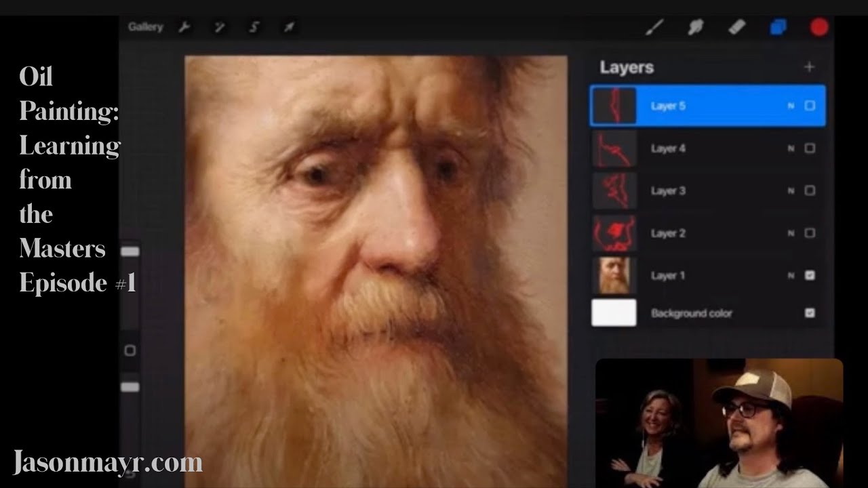Show Layer 4 via visibility checkbox
This screenshot has width=868, height=488.
(x=810, y=148)
